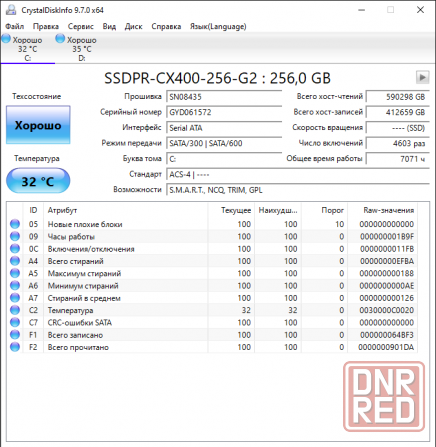Click the transfer mode field SATA/300 | SATA/600
Image resolution: width=436 pixels, height=447 pixels.
(x=224, y=143)
